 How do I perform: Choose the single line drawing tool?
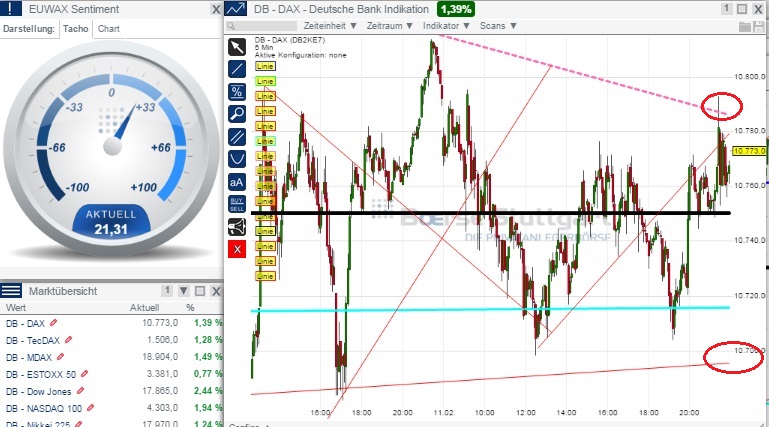click(x=237, y=69)
